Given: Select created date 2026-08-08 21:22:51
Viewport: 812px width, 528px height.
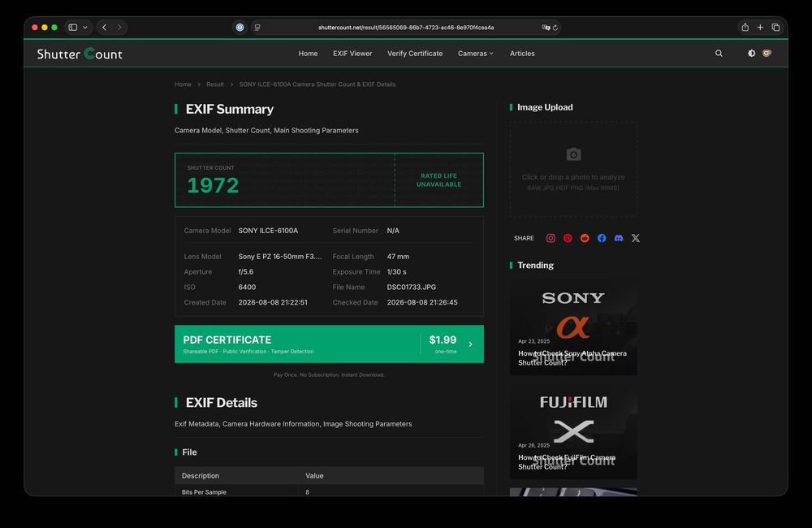Looking at the screenshot, I should click(273, 302).
